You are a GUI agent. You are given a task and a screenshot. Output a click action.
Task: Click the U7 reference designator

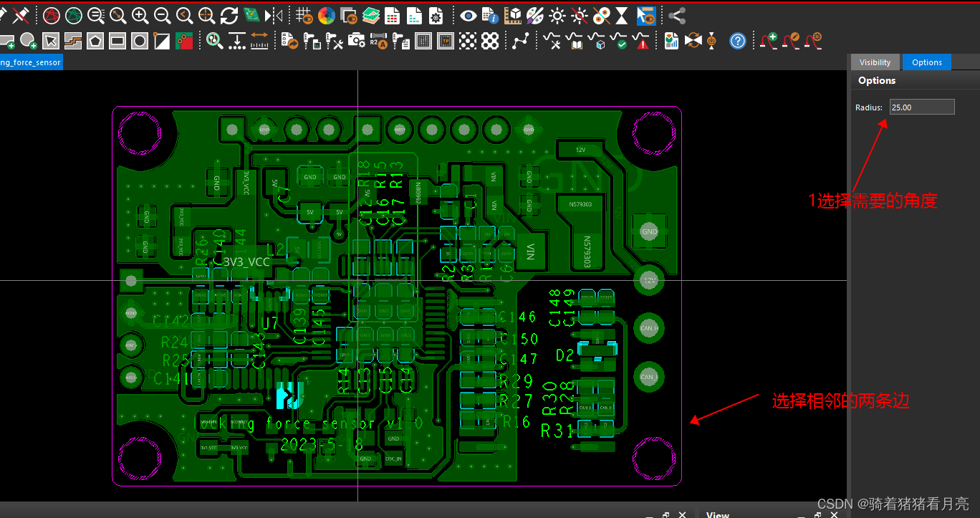pyautogui.click(x=270, y=324)
